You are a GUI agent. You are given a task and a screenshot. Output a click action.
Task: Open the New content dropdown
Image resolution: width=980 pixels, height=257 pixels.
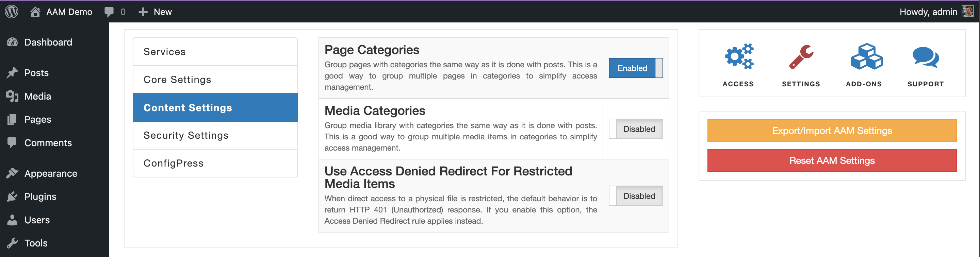[155, 12]
